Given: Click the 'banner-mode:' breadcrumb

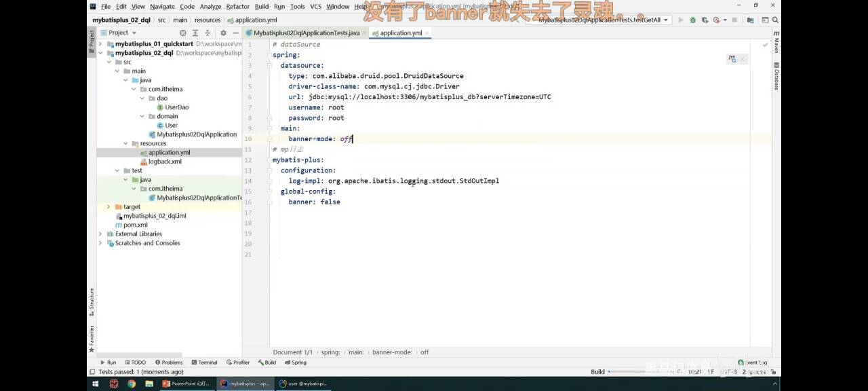Looking at the screenshot, I should tap(392, 352).
